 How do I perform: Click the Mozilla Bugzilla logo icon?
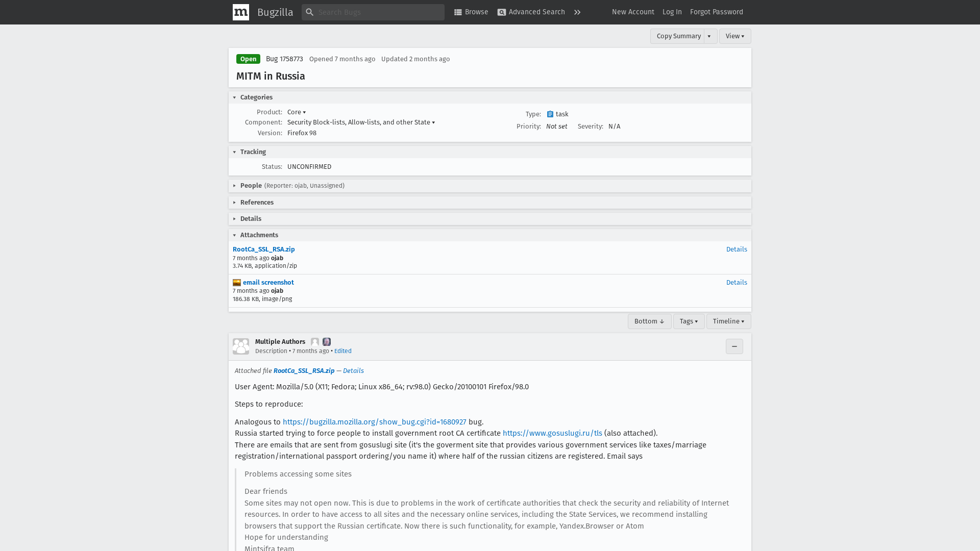click(241, 12)
